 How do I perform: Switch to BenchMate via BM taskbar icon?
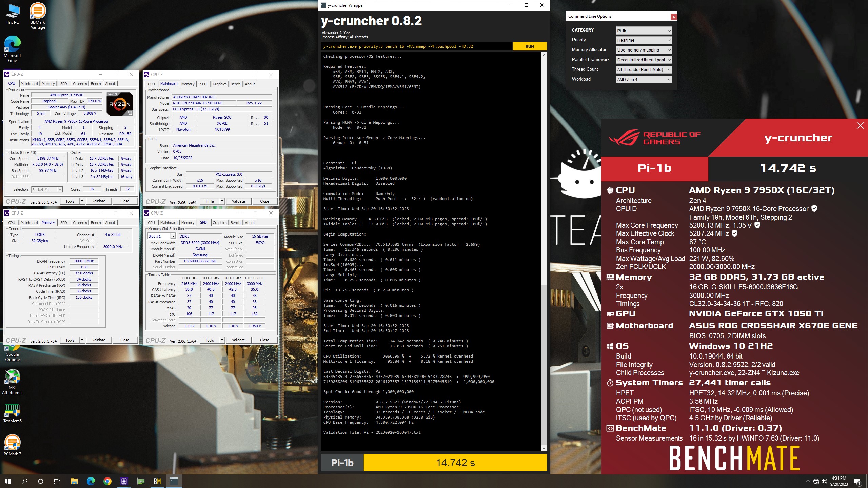(157, 481)
